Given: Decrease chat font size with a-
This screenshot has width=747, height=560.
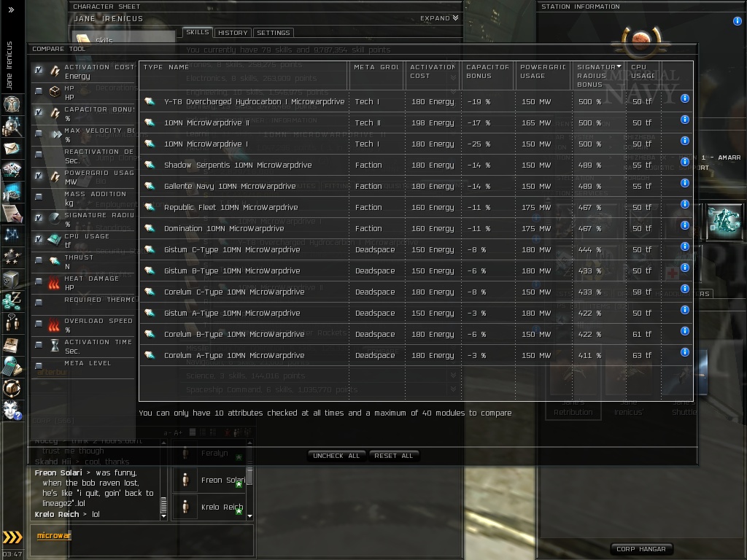Looking at the screenshot, I should [x=167, y=433].
